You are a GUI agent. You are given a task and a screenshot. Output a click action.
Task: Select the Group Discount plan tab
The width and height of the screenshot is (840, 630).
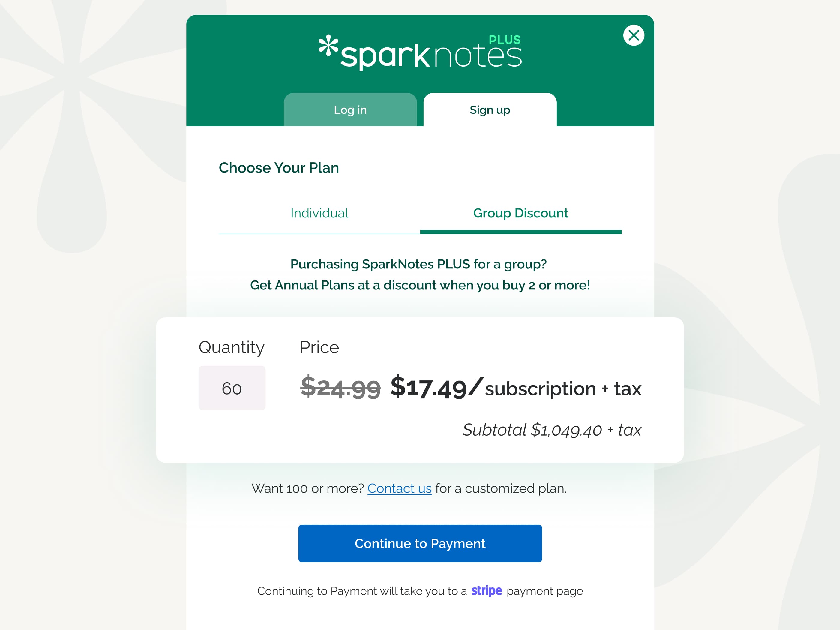(520, 213)
